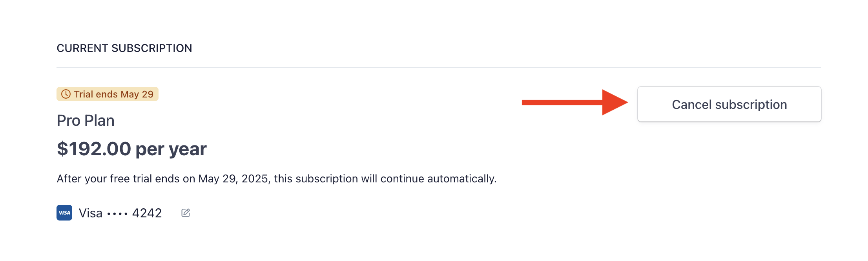Click the $192.00 per year price

pyautogui.click(x=132, y=149)
